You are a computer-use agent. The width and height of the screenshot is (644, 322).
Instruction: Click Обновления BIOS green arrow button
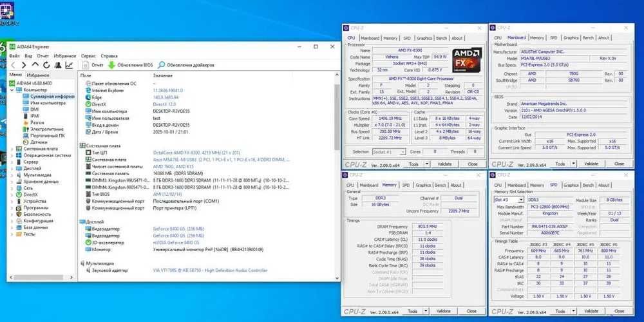point(130,65)
